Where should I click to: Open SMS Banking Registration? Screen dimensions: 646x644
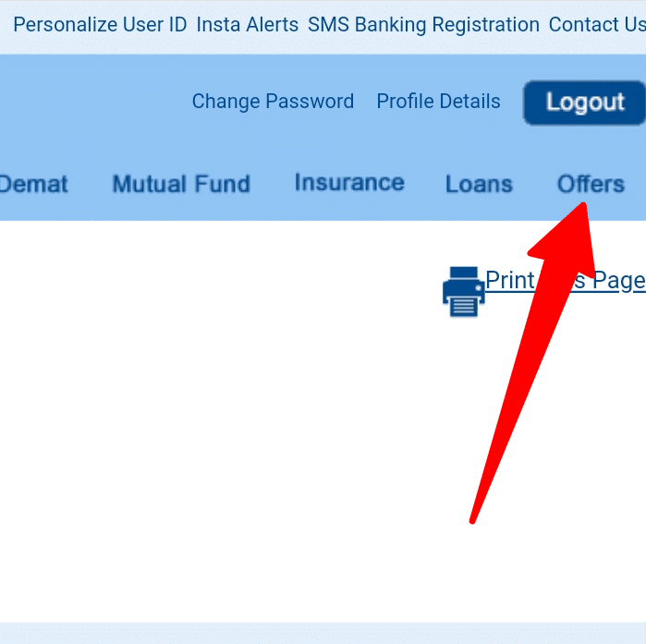point(423,25)
